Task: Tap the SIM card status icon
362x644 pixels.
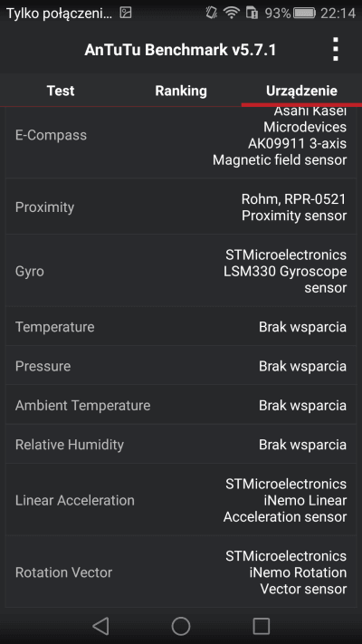Action: pos(252,14)
